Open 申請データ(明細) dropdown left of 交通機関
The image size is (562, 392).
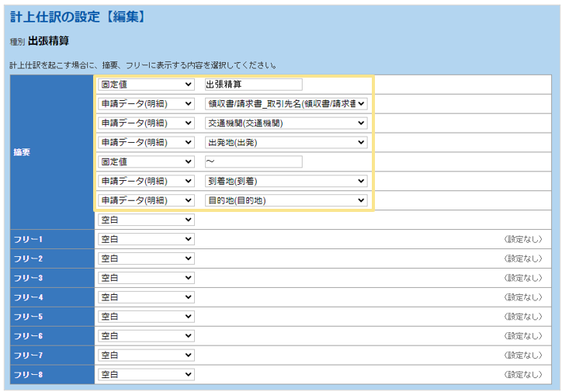pos(146,123)
